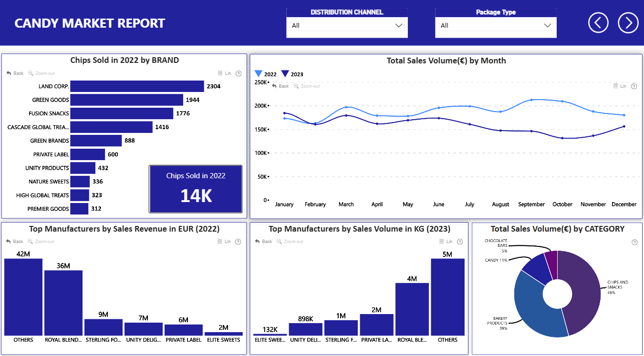Screen dimensions: 644x356
Task: Select the OTHERS 5M volume bar
Action: [x=447, y=297]
